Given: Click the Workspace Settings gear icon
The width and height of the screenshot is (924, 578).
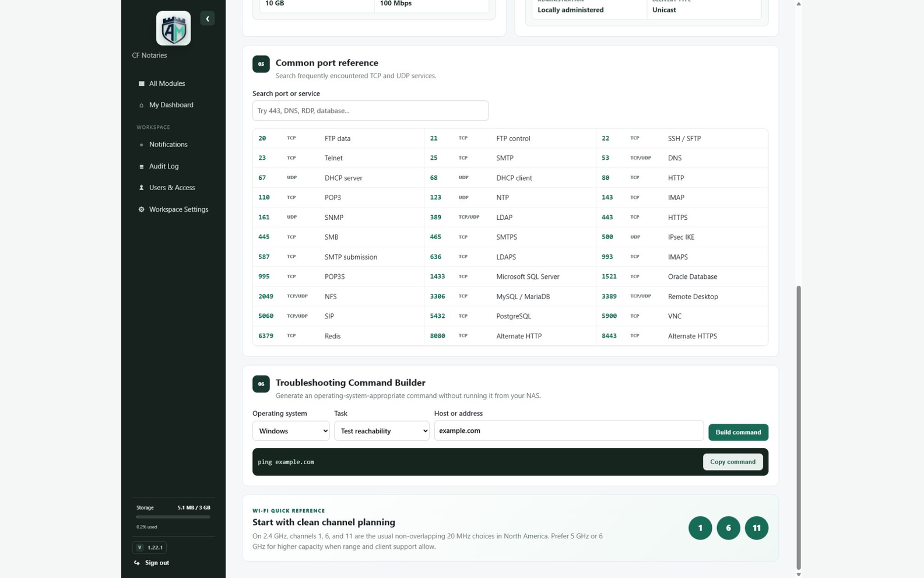Looking at the screenshot, I should [x=141, y=209].
